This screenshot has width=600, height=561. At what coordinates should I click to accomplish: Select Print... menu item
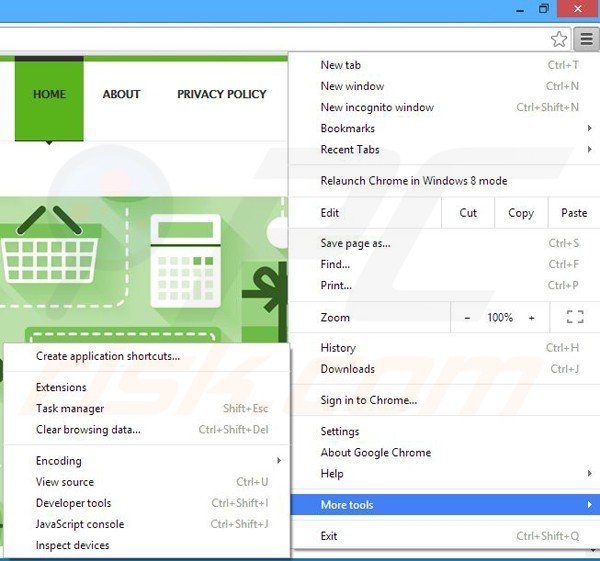tap(445, 285)
